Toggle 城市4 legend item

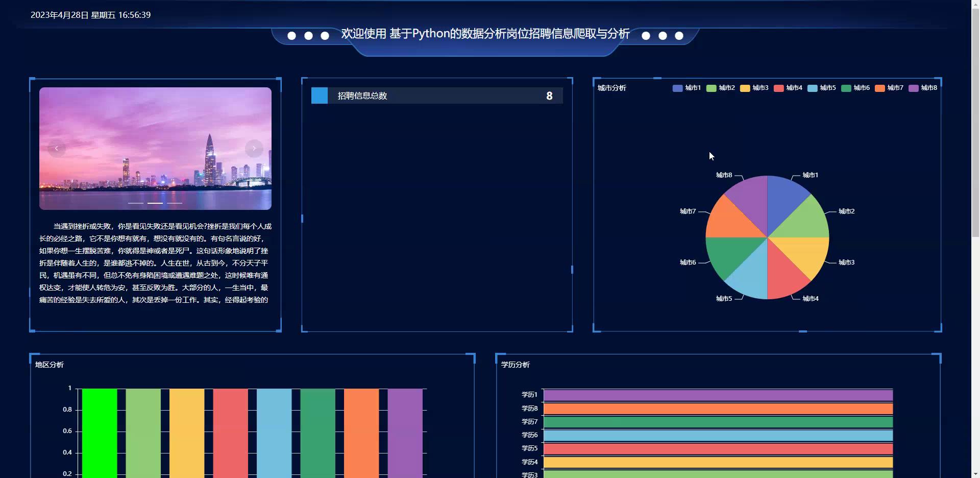[788, 88]
